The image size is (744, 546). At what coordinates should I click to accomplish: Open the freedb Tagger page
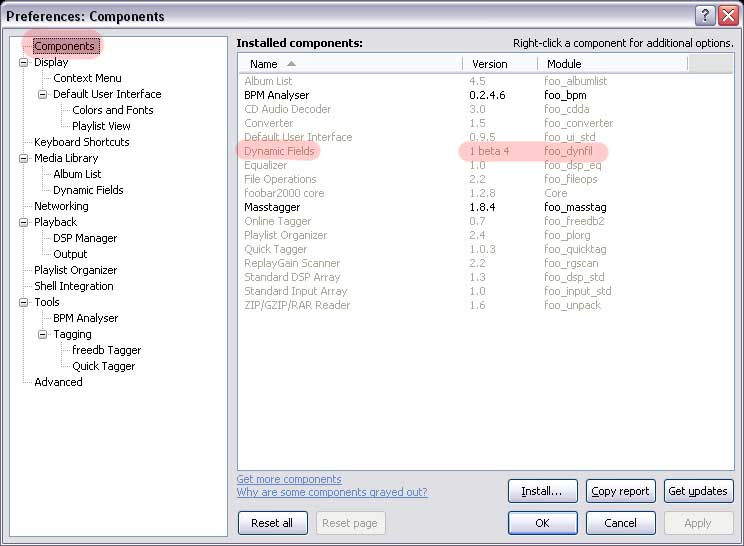pyautogui.click(x=106, y=350)
